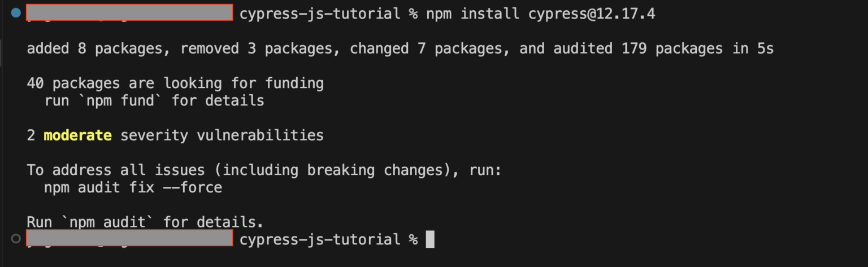The width and height of the screenshot is (868, 267).
Task: Click the redacted username block on the bottom prompt
Action: 129,238
